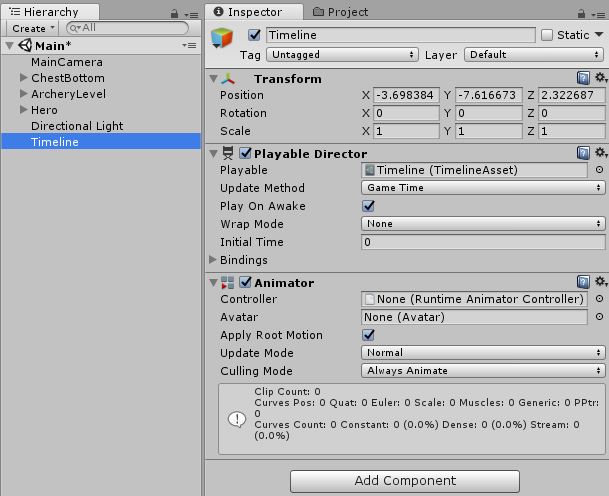Open Playable Director help icon
The image size is (609, 496).
pos(583,153)
